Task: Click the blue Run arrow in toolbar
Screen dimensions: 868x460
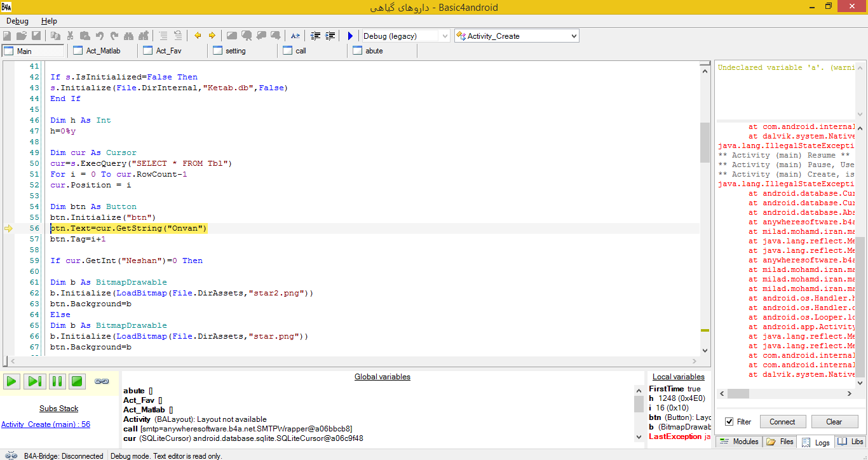Action: [x=350, y=36]
